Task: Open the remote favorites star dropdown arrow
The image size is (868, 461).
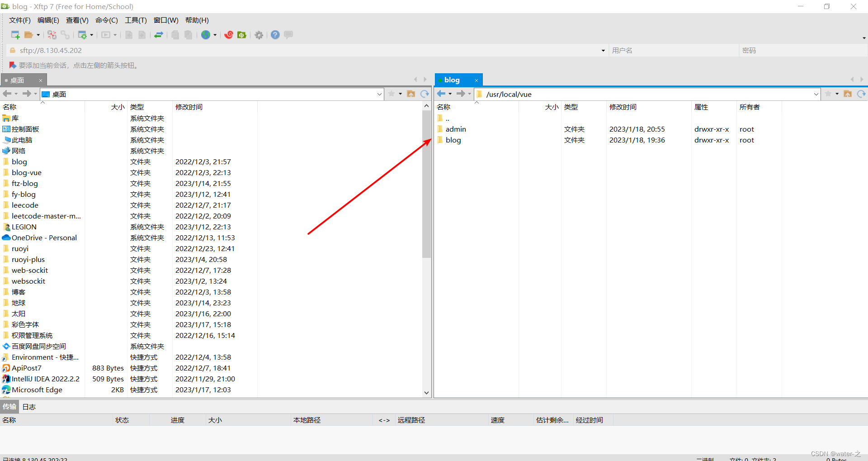Action: point(837,94)
